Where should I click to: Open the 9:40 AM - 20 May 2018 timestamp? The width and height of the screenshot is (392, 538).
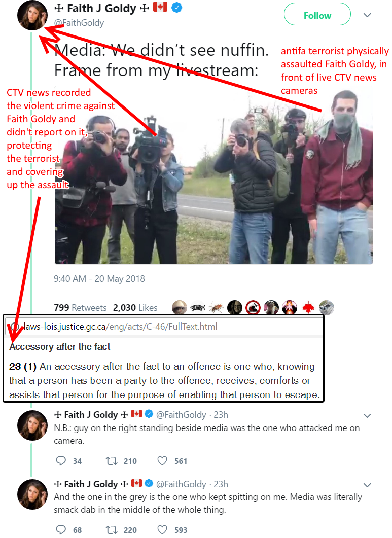99,278
